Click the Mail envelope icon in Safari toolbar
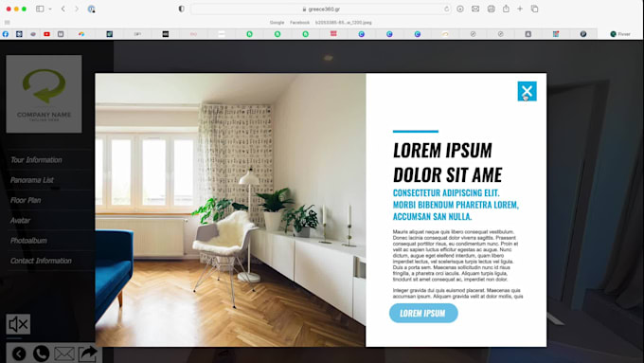644x363 pixels. 475,9
